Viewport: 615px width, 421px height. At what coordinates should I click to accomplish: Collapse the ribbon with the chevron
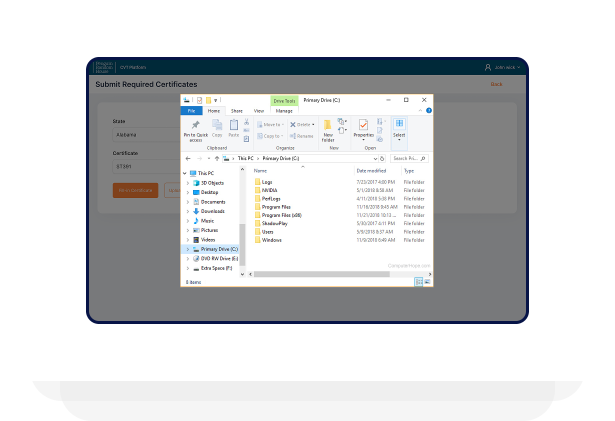click(420, 111)
